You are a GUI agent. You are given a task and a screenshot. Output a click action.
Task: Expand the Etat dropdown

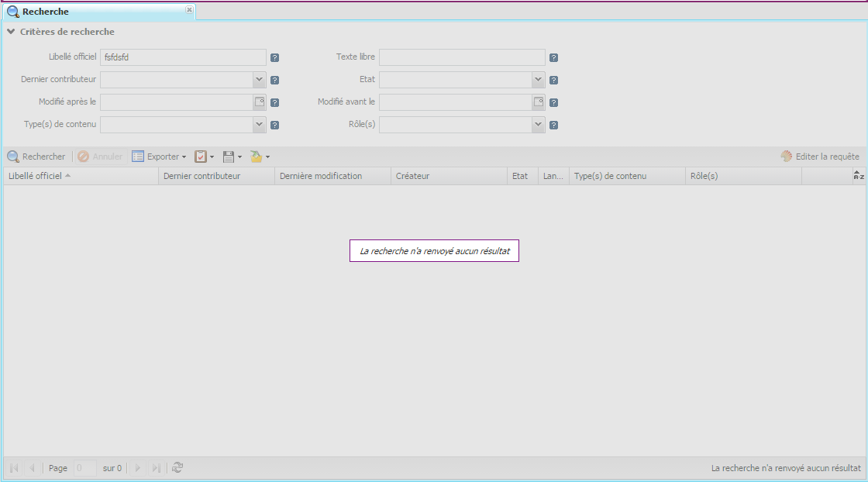[x=539, y=80]
